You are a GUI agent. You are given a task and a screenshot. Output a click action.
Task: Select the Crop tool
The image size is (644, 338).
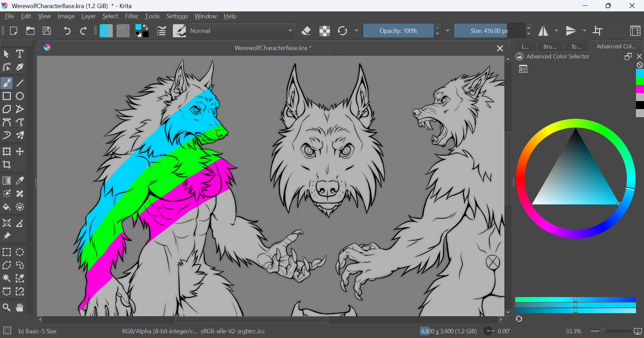[x=7, y=164]
